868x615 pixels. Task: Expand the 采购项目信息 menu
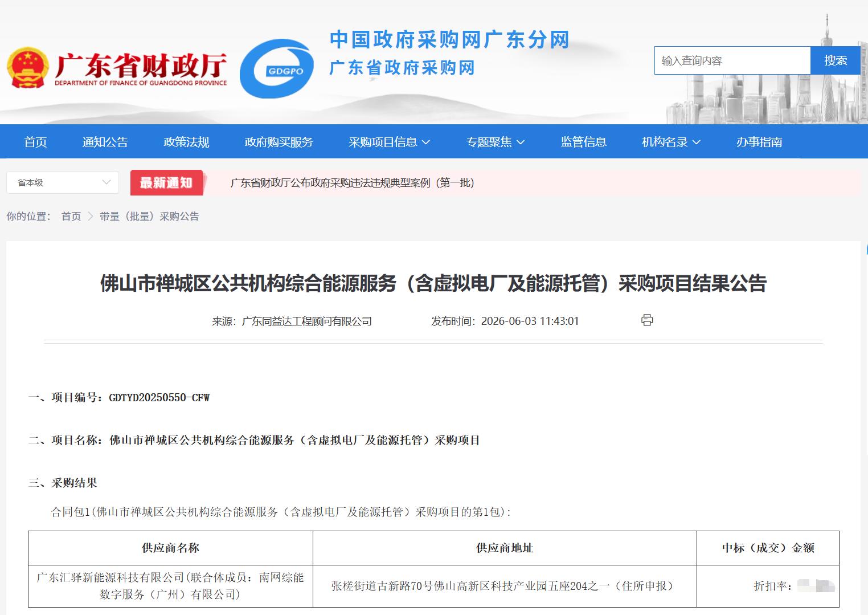[x=390, y=142]
